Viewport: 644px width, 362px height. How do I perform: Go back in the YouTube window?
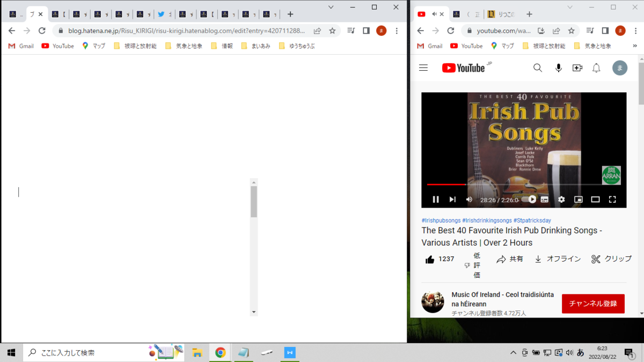pos(421,31)
